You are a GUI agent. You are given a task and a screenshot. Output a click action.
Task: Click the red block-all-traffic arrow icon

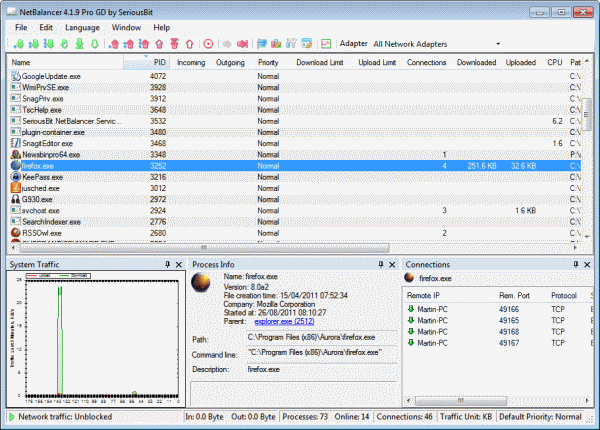click(242, 44)
